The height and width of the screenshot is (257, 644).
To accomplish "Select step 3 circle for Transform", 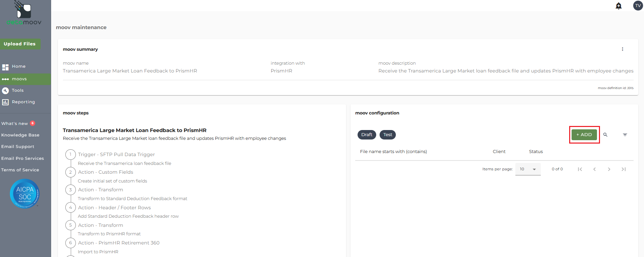I will (x=70, y=190).
